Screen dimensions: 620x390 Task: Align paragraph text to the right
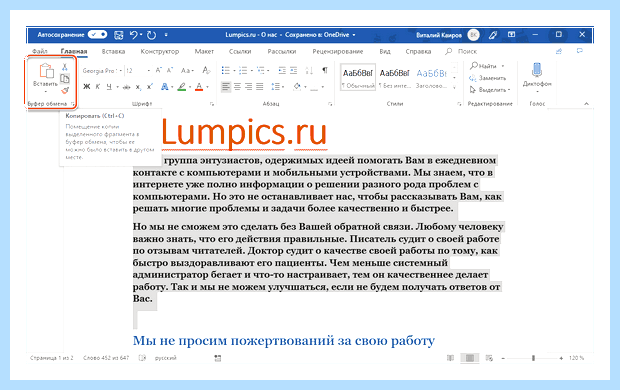coord(248,86)
